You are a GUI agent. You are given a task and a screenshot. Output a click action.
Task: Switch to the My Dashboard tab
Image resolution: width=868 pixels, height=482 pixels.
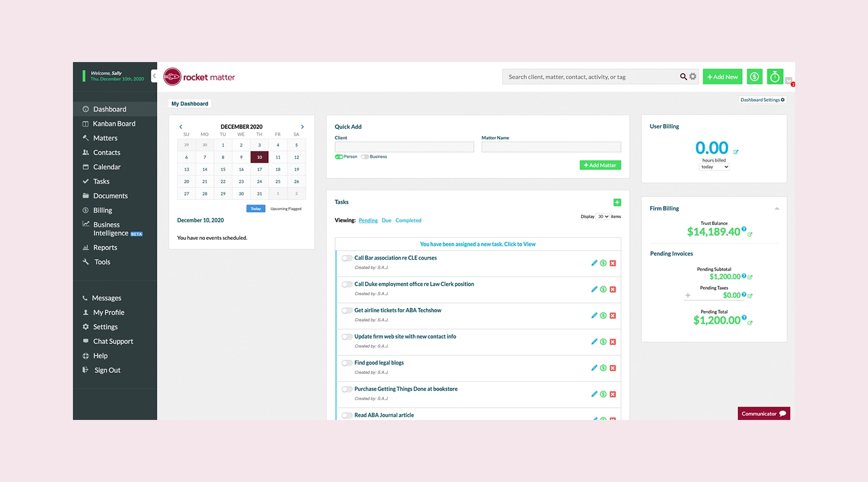click(190, 104)
